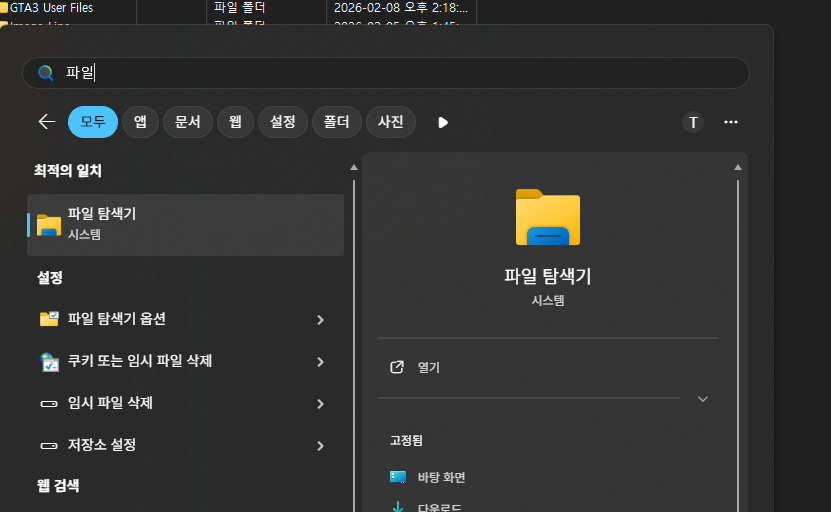Open 저장소 설정 setting
Image resolution: width=831 pixels, height=512 pixels.
(185, 445)
